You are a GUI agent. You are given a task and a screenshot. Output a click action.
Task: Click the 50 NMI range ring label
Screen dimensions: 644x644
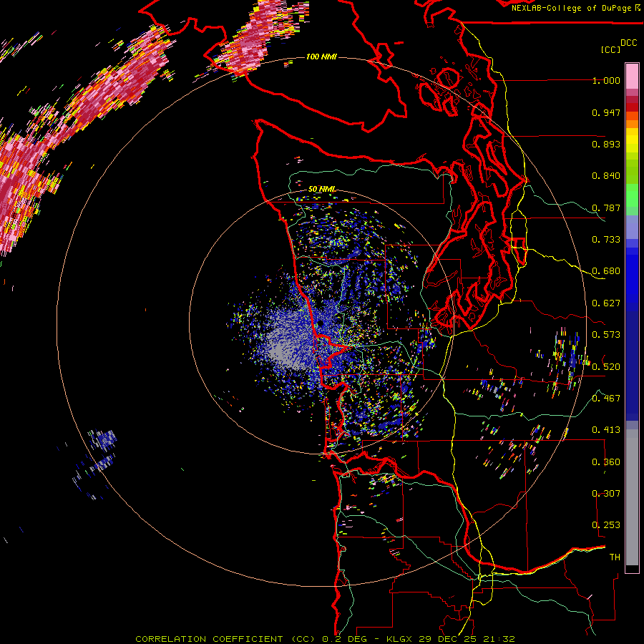322,189
